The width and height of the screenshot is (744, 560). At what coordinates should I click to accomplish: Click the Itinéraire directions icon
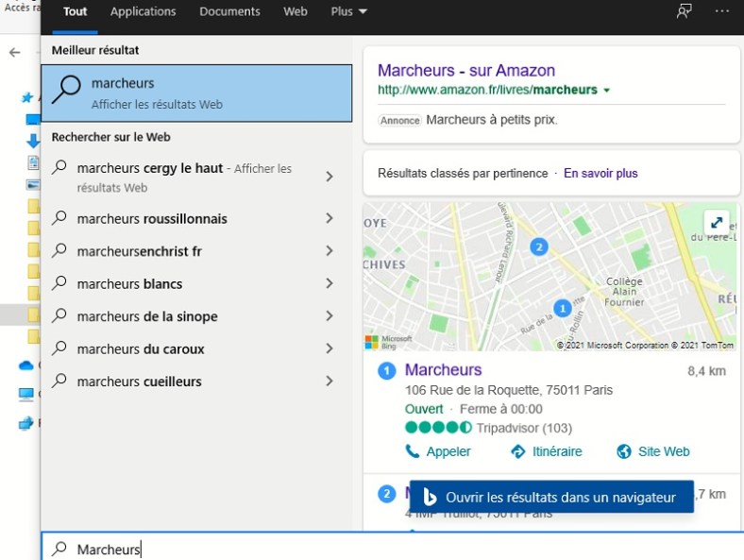[517, 451]
